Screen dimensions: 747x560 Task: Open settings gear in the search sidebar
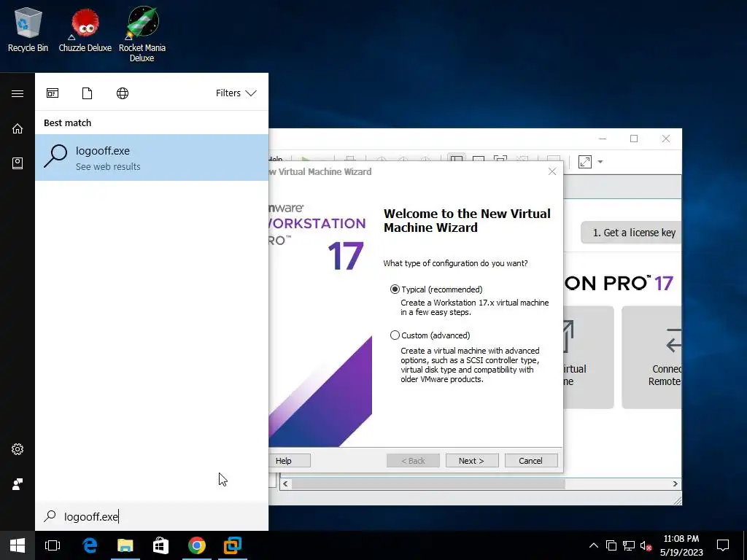(18, 449)
